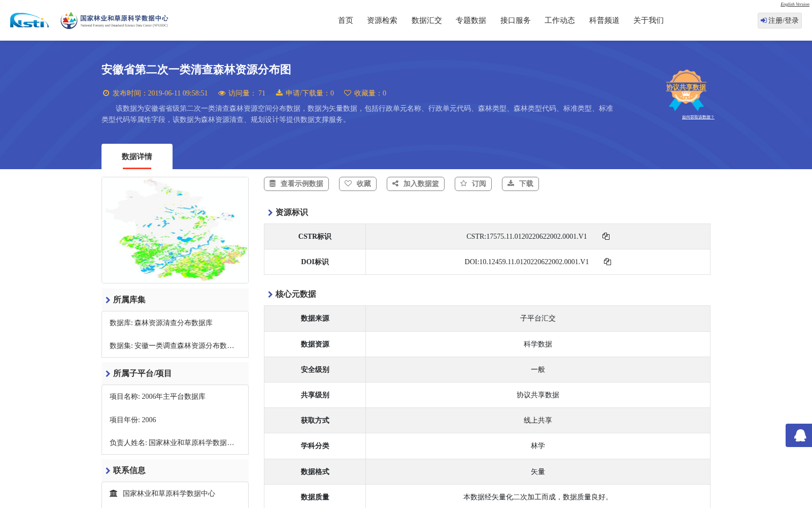The height and width of the screenshot is (508, 812).
Task: Navigate to 工作动态
Action: point(560,20)
